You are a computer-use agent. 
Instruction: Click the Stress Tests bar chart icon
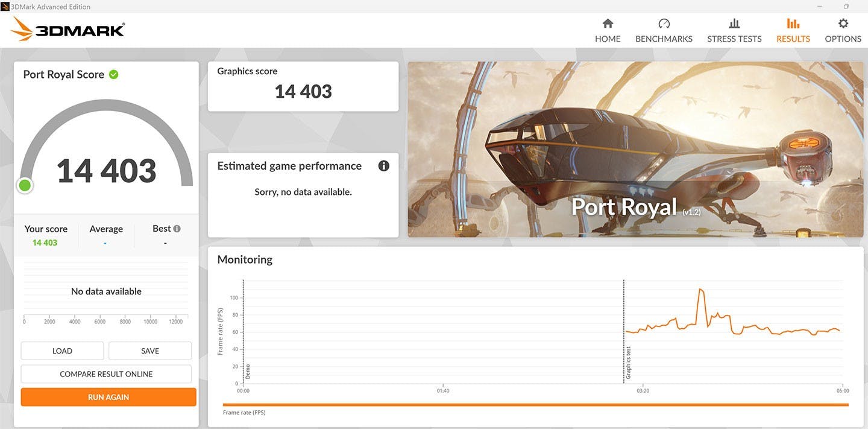pos(734,24)
